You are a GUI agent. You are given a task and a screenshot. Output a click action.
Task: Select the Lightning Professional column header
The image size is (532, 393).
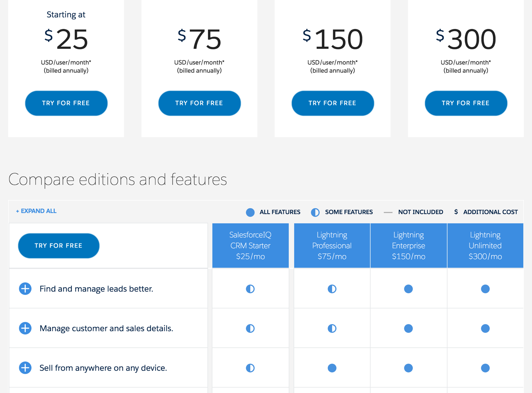[332, 246]
